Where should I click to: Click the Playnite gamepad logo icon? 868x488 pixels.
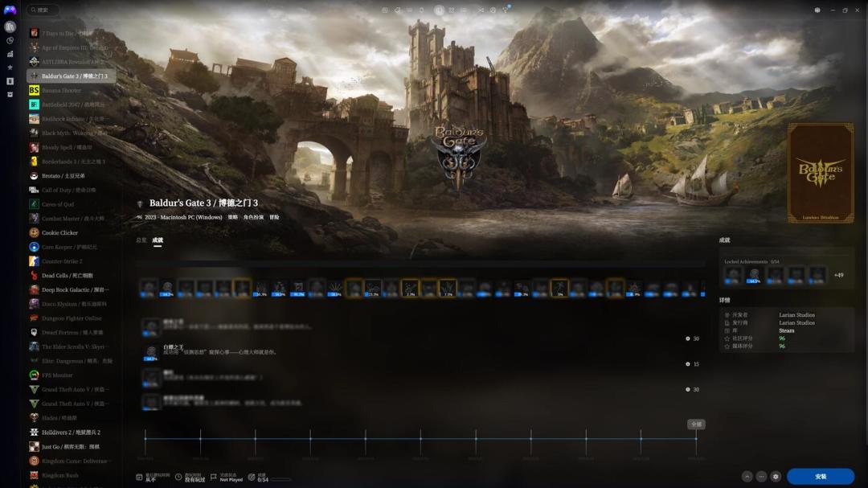coord(10,10)
